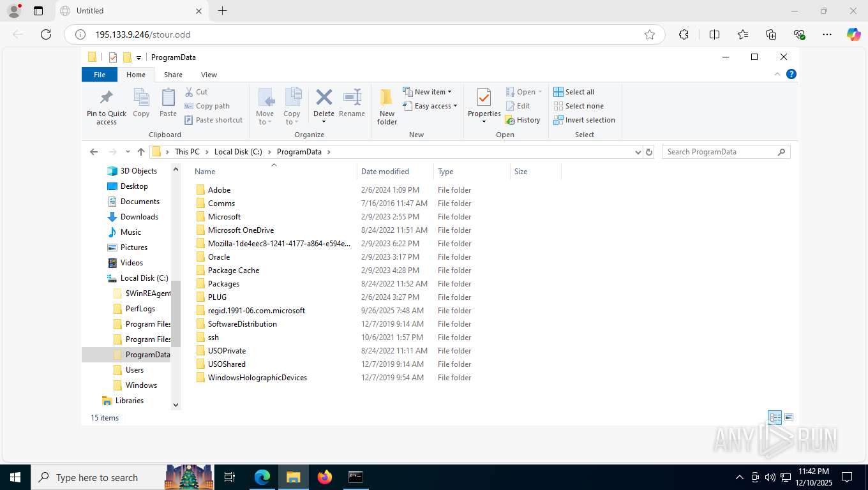The image size is (868, 490).
Task: Click Pin to Quick access icon
Action: [x=107, y=97]
